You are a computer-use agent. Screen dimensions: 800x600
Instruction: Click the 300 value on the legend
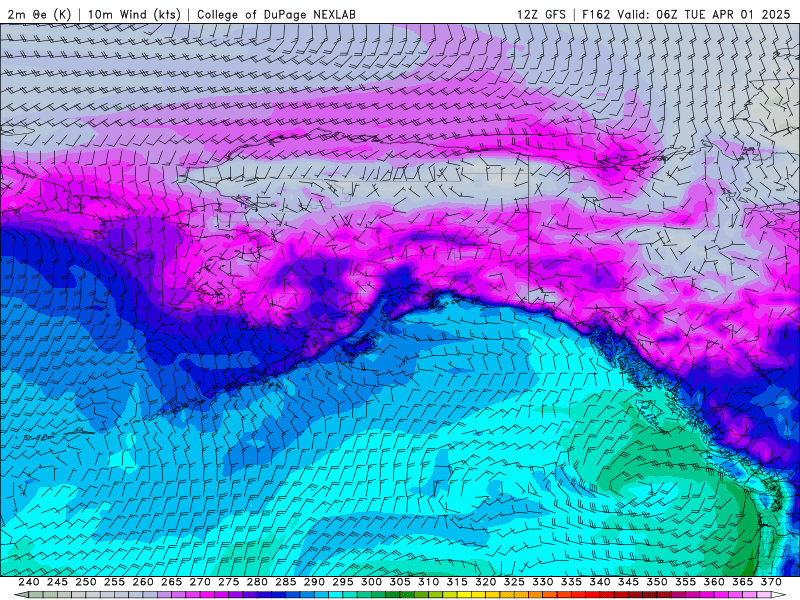(371, 582)
